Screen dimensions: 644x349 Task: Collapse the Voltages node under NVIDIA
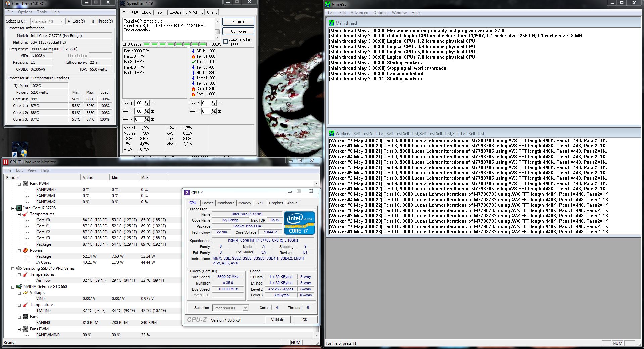point(19,293)
